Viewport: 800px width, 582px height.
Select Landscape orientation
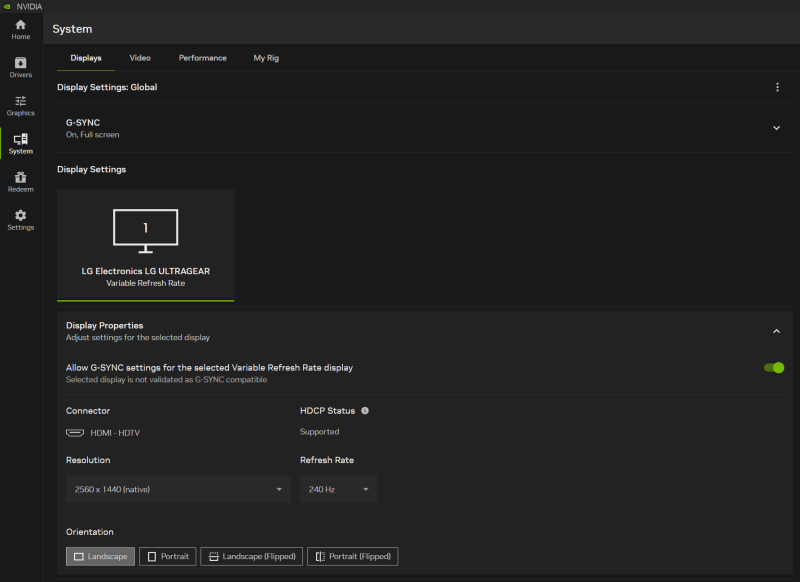(x=101, y=556)
